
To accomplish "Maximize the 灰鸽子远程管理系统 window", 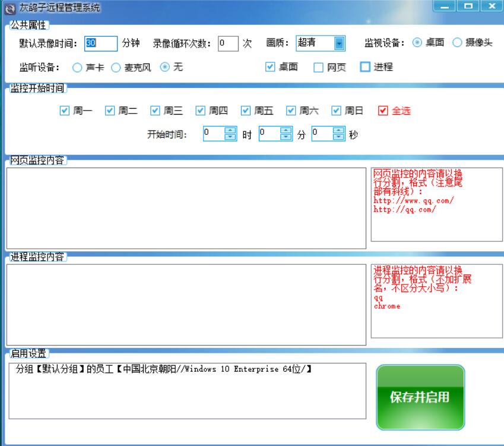I will pos(468,6).
